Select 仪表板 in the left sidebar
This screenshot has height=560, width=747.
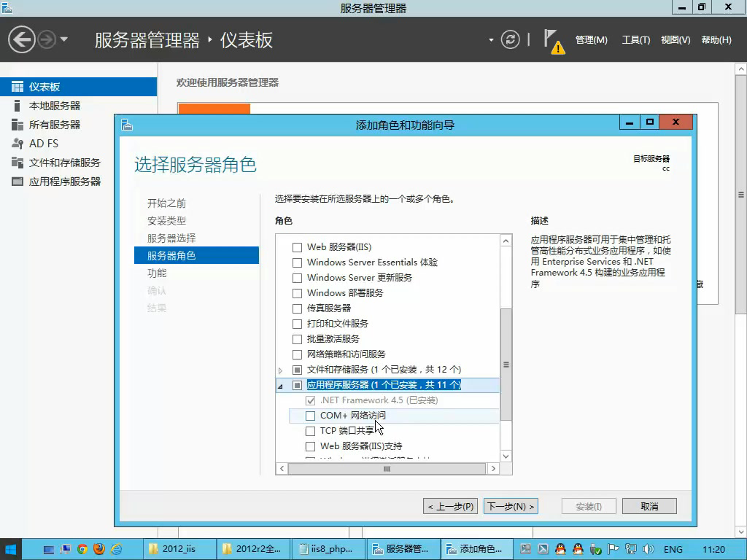click(78, 87)
